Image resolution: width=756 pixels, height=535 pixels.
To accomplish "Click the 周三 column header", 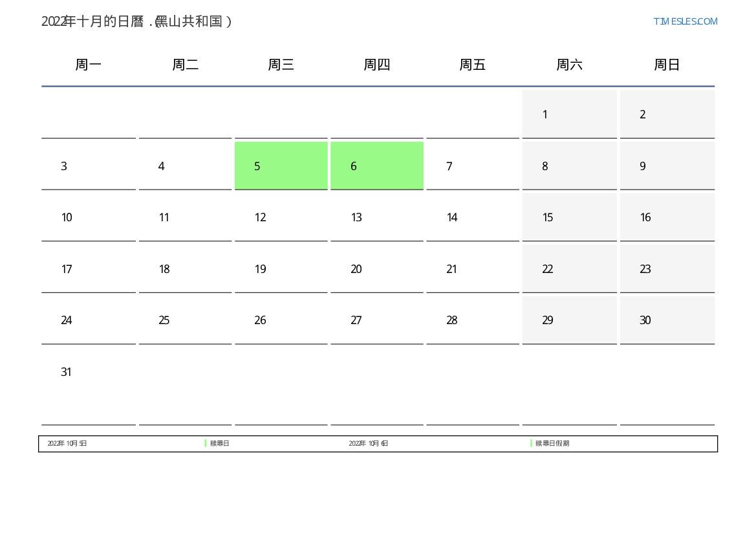I will [x=281, y=65].
